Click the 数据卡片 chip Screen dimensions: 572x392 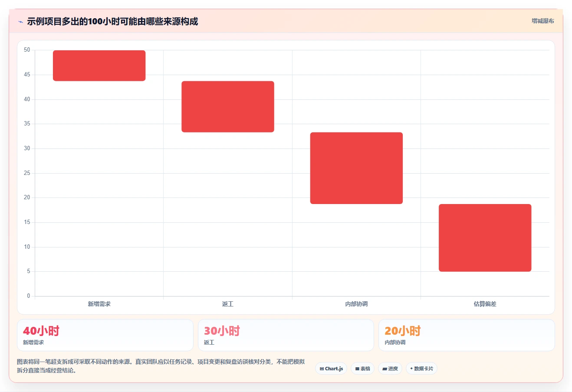(421, 369)
